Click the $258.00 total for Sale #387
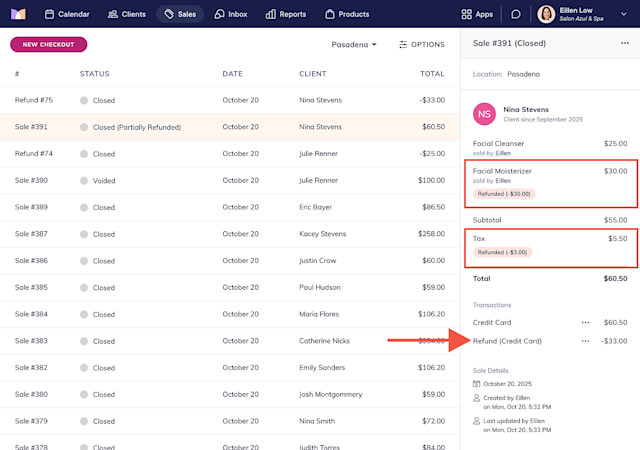640x450 pixels. pos(431,234)
